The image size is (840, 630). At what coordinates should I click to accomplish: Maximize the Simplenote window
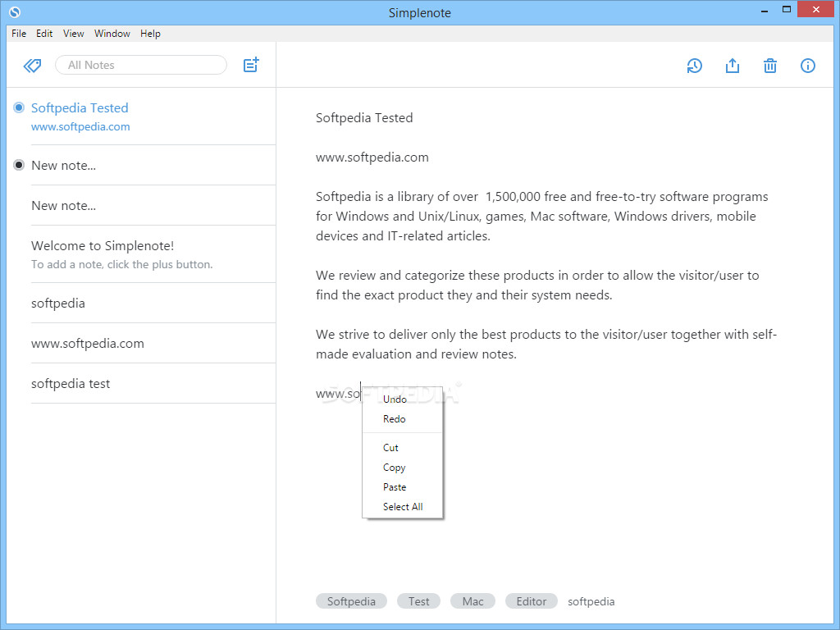[x=787, y=10]
